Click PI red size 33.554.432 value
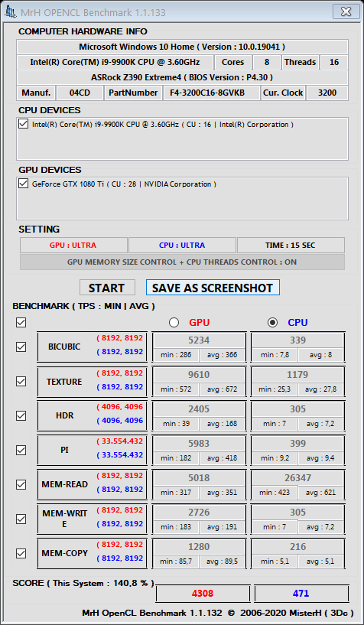The image size is (364, 625). 119,441
